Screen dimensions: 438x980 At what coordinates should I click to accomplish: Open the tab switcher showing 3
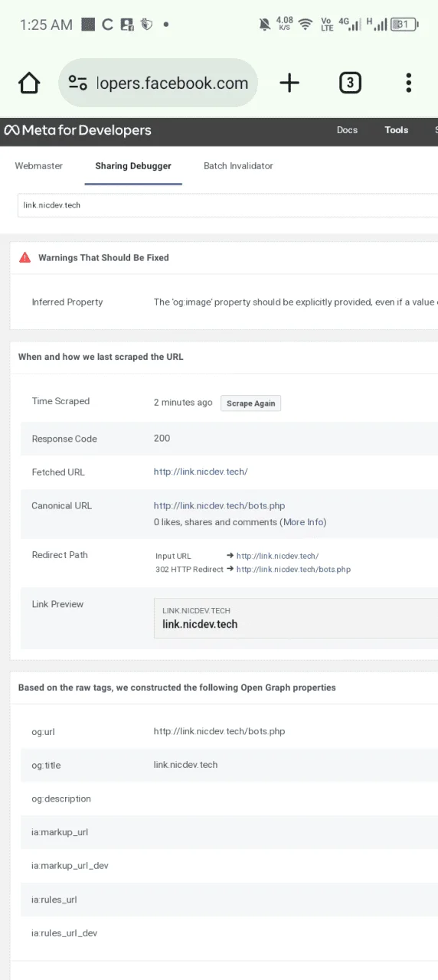click(349, 83)
